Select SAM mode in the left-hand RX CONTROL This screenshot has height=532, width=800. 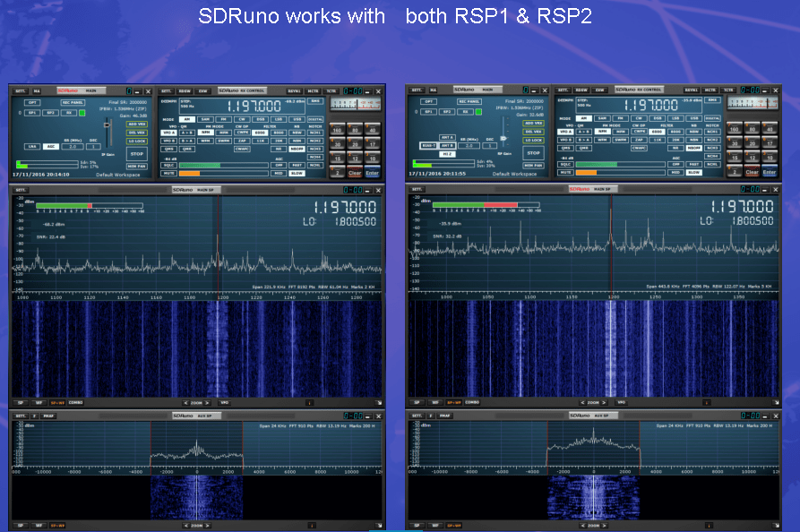[x=205, y=119]
